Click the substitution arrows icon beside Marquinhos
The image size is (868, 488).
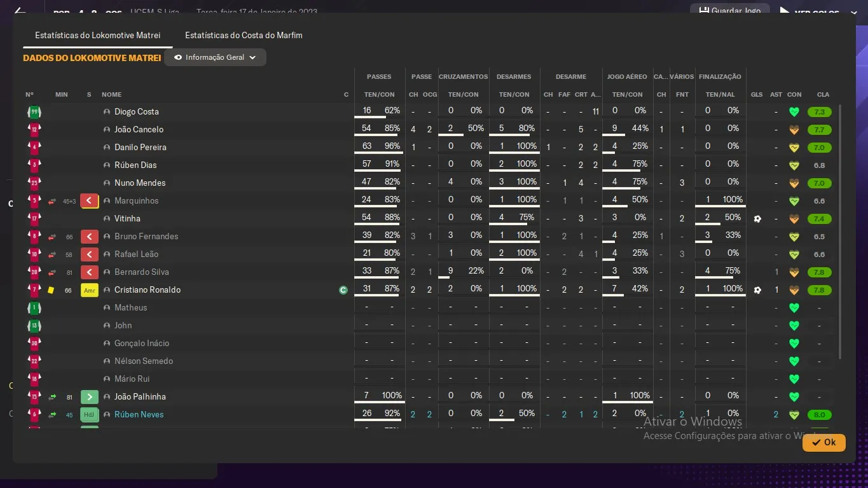(x=52, y=201)
